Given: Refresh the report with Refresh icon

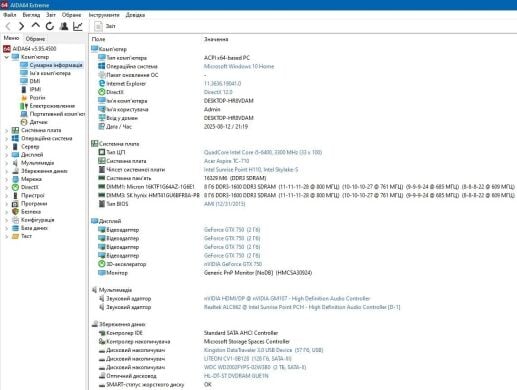Looking at the screenshot, I should [x=50, y=26].
